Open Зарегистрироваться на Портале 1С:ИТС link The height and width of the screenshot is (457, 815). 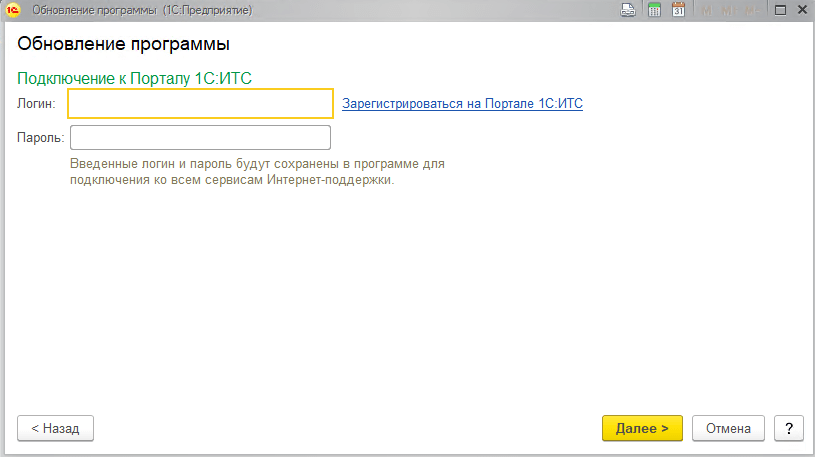click(x=462, y=103)
